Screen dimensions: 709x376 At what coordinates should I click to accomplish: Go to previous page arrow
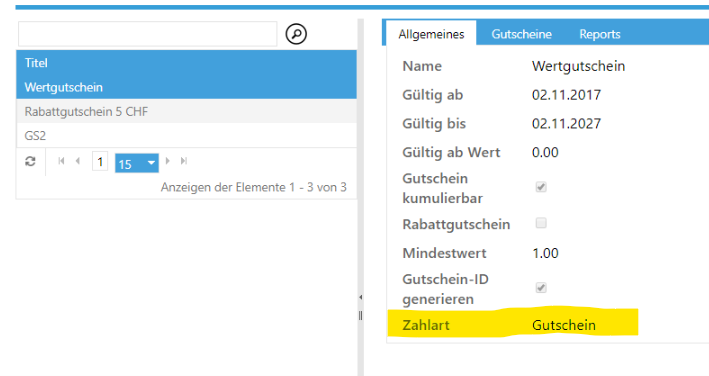(x=78, y=161)
